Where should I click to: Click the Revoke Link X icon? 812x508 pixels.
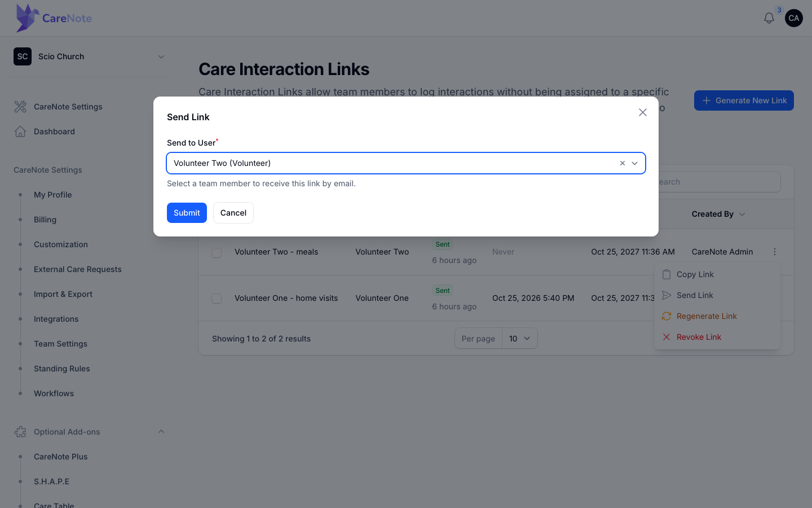pyautogui.click(x=667, y=337)
